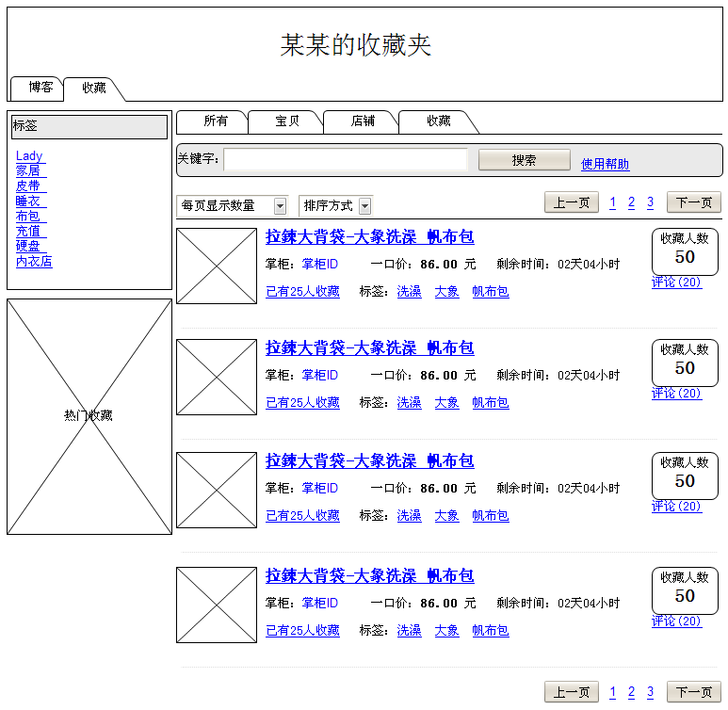728x710 pixels.
Task: Select the 洗澡 tag on the second item
Action: click(409, 403)
